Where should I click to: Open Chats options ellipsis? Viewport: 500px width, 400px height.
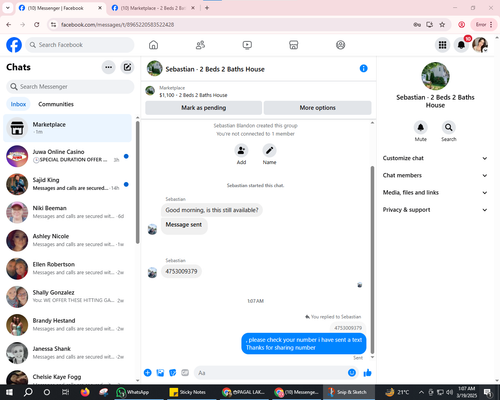pos(108,67)
